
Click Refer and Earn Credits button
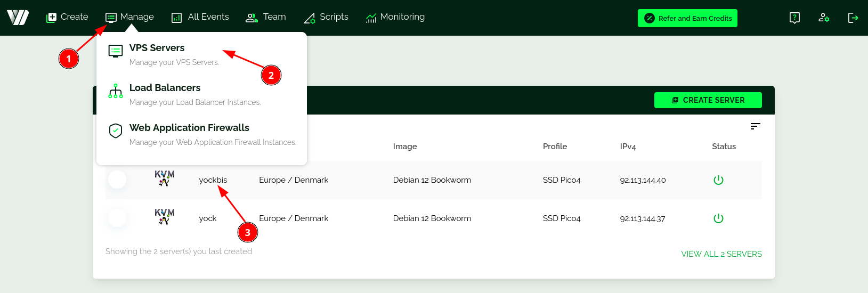(x=687, y=18)
